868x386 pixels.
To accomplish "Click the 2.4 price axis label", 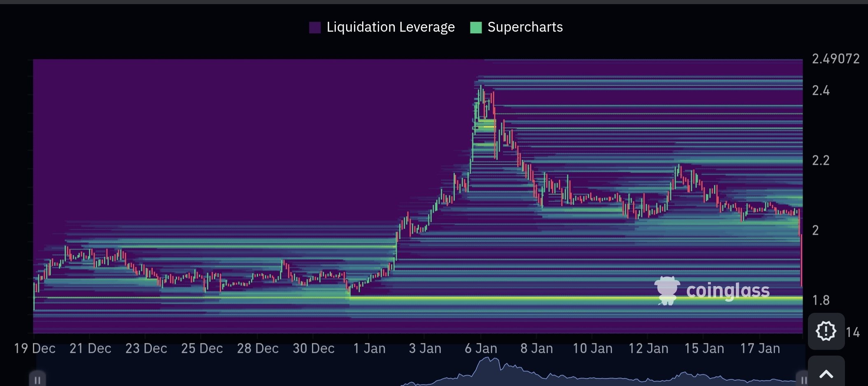I will point(821,90).
